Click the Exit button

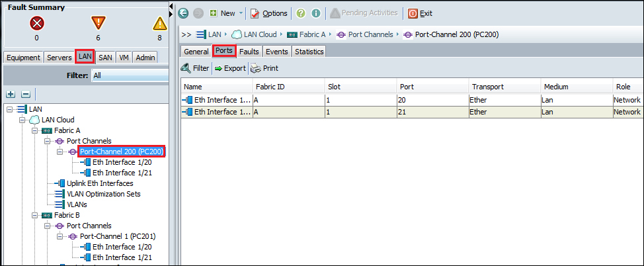point(420,13)
